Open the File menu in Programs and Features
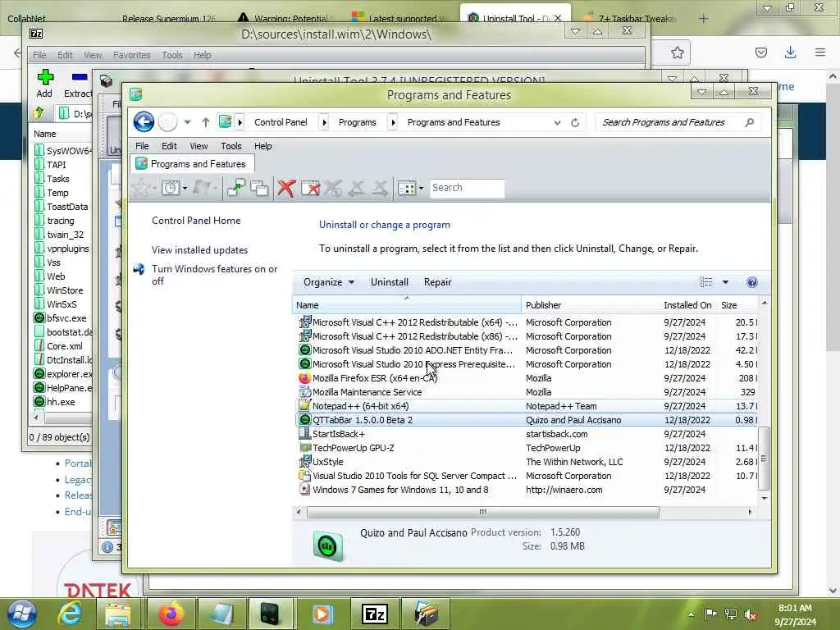The height and width of the screenshot is (630, 840). pos(142,146)
